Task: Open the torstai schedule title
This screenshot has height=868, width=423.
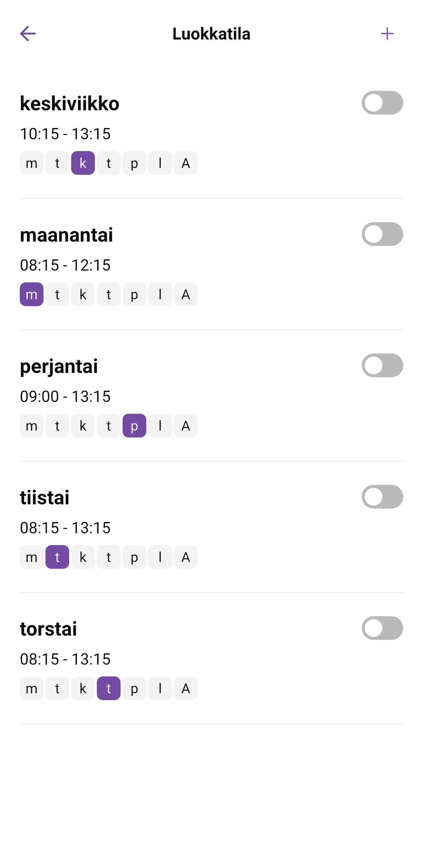Action: click(x=48, y=629)
